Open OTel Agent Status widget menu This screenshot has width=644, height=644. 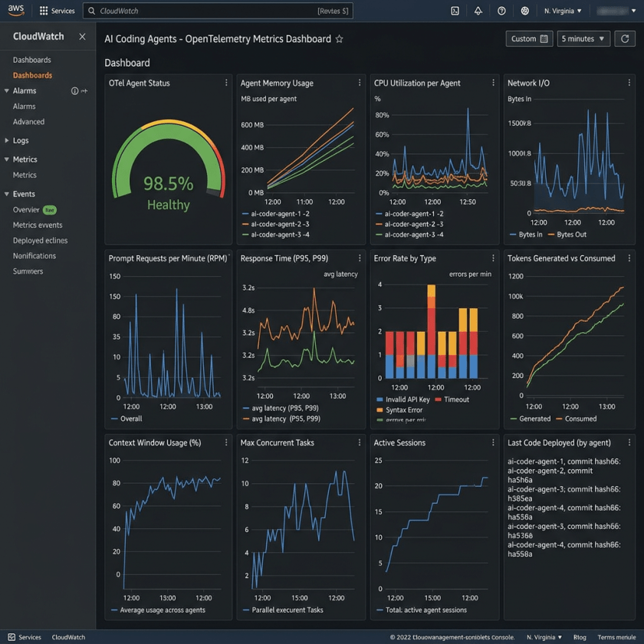click(x=226, y=83)
